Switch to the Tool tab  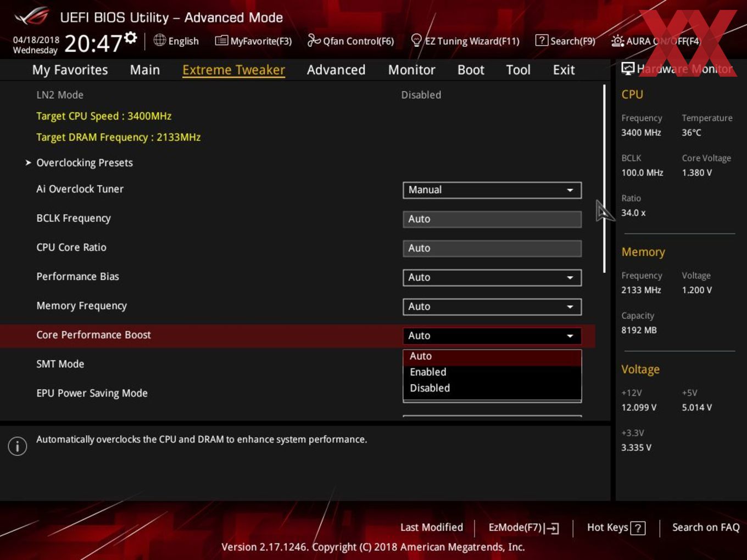pyautogui.click(x=518, y=70)
